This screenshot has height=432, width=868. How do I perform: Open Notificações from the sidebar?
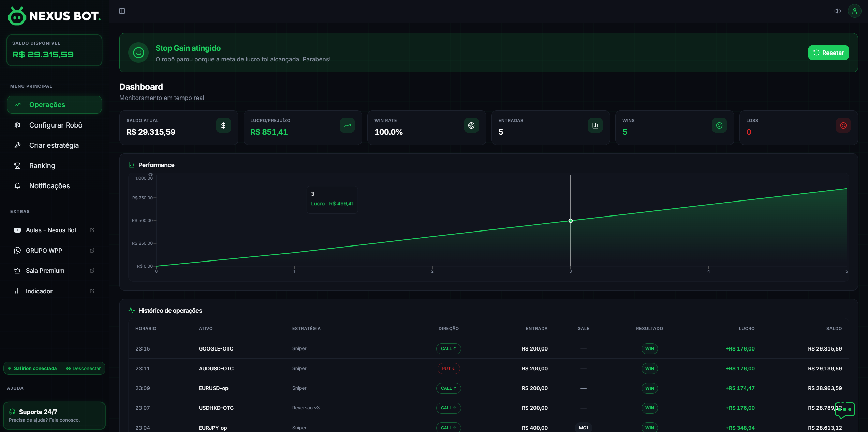coord(49,186)
